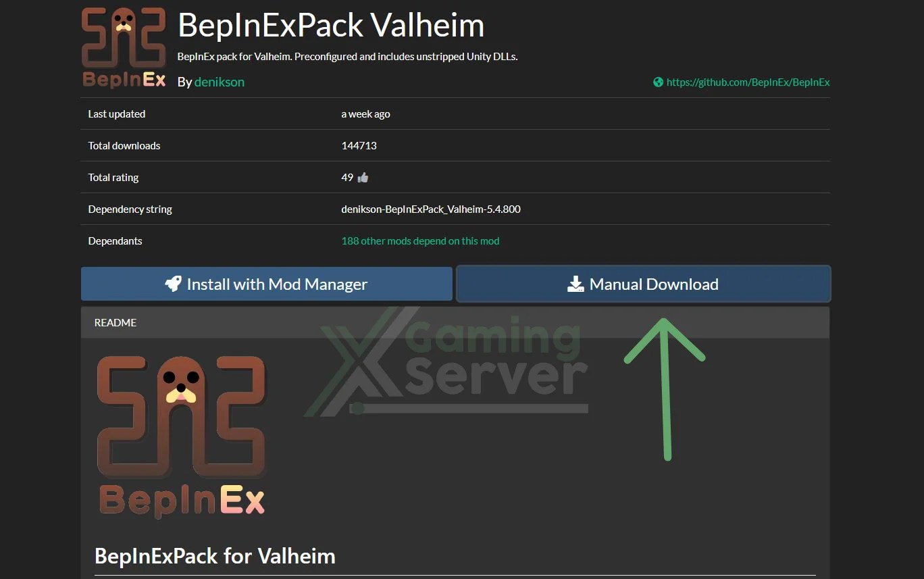
Task: Click the pack description text under the title
Action: pos(347,57)
